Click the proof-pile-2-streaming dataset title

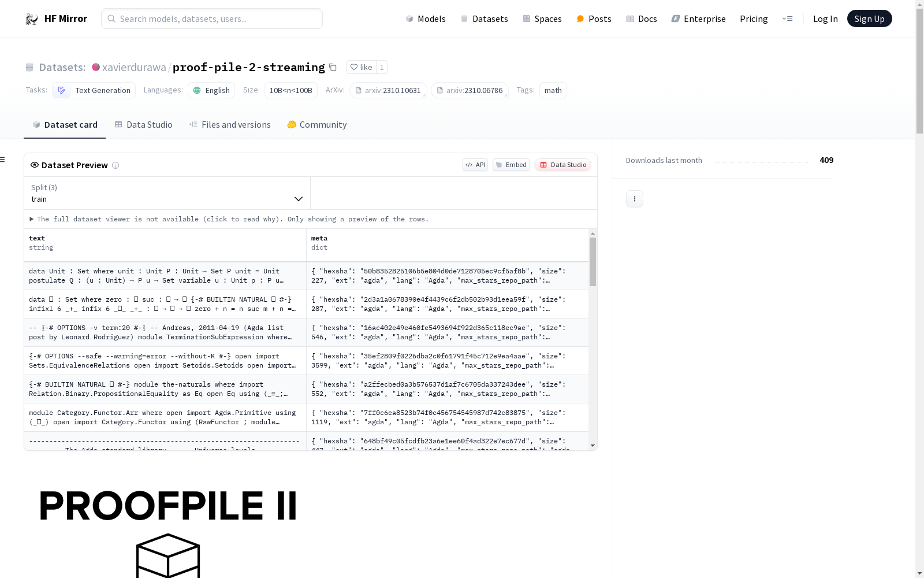(249, 67)
